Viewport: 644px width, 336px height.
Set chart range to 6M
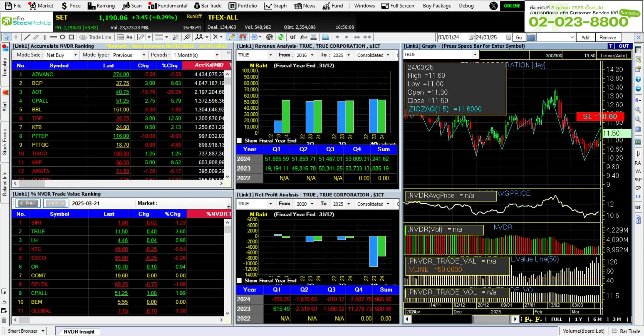[x=597, y=319]
